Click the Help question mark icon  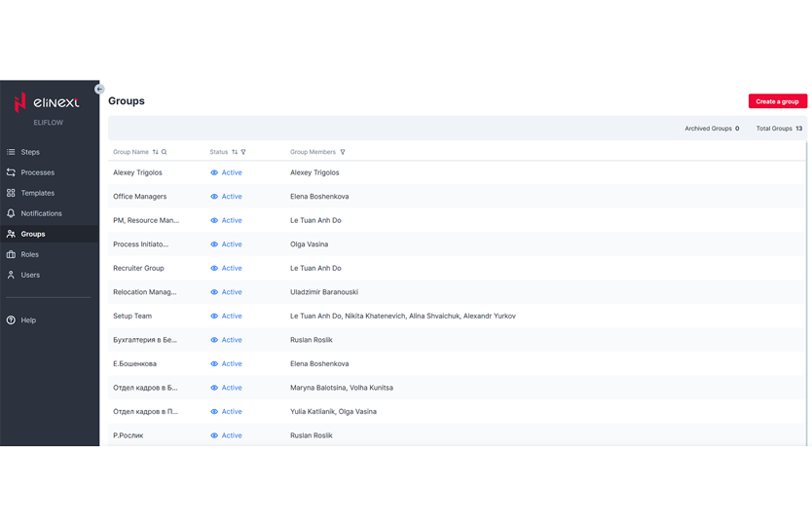point(11,319)
